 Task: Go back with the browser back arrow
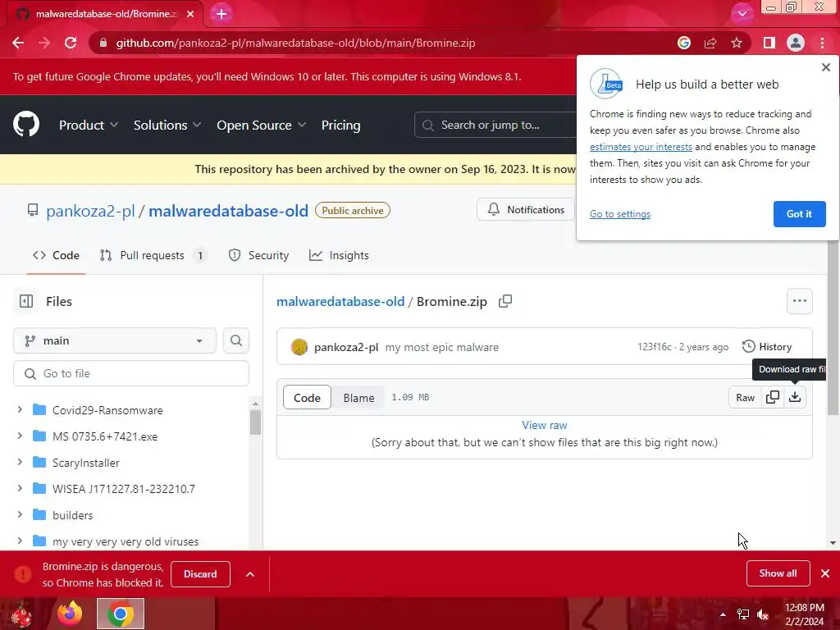tap(18, 43)
